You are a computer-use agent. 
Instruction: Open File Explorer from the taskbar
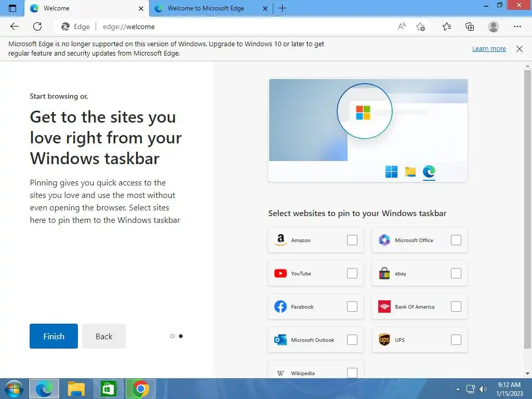coord(76,389)
